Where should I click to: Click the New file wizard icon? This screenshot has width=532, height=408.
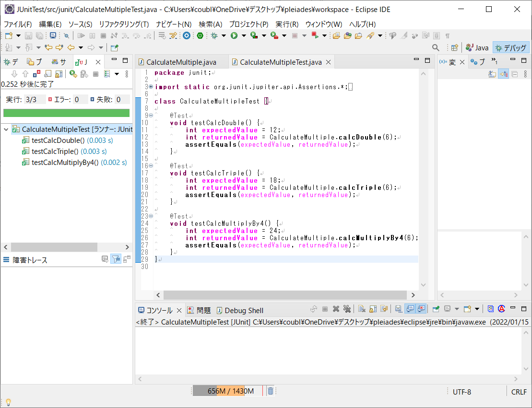pos(9,35)
